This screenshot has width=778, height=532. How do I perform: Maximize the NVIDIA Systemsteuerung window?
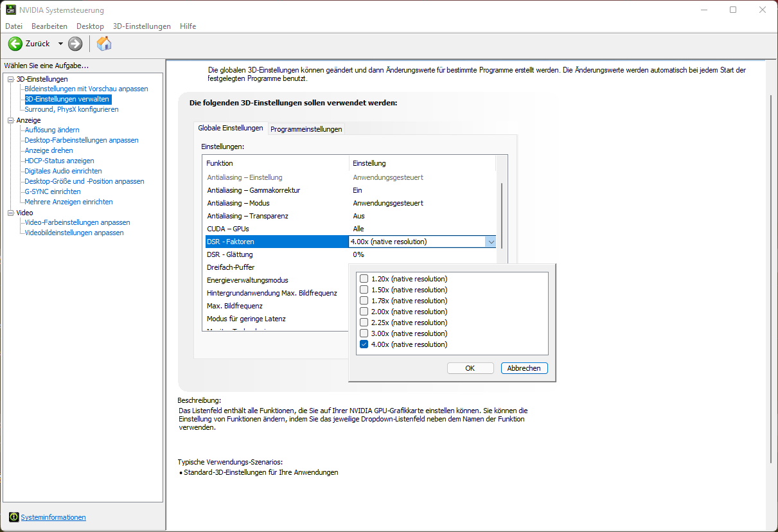tap(733, 10)
